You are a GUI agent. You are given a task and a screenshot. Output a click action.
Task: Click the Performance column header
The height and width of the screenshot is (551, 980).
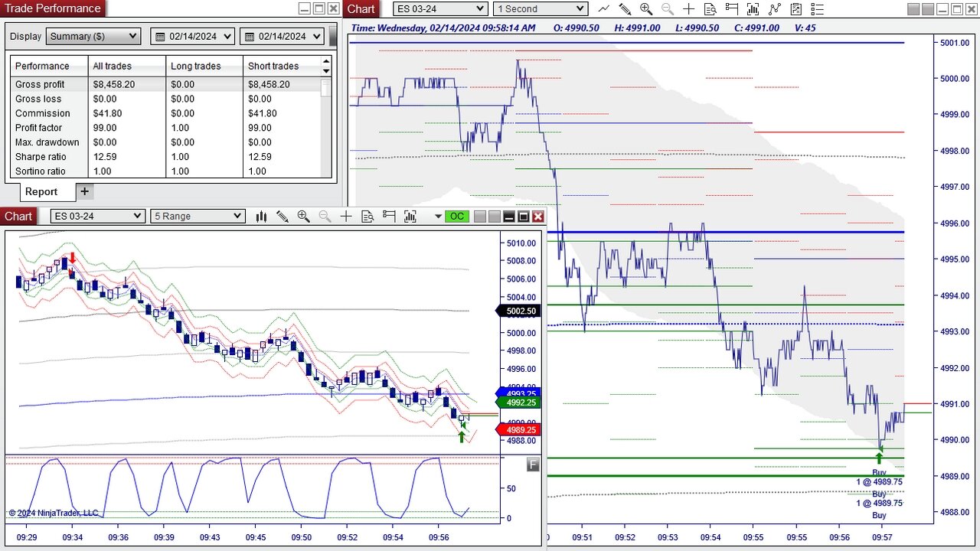(49, 66)
